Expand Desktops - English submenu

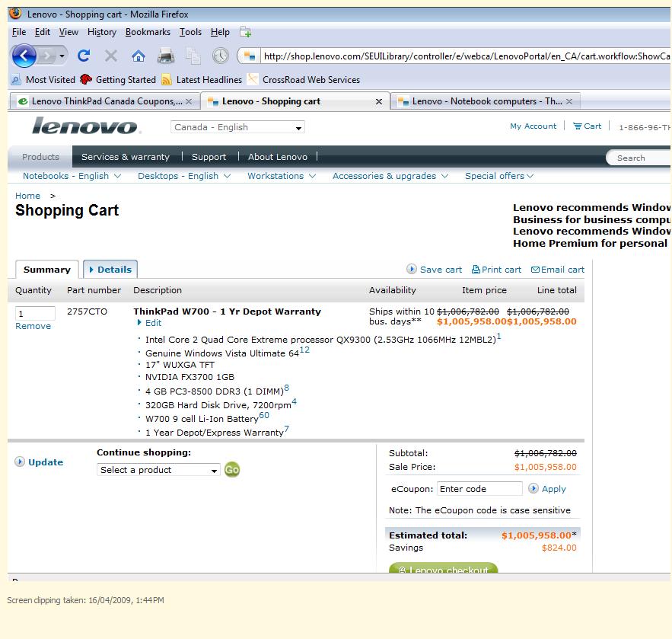[x=184, y=176]
